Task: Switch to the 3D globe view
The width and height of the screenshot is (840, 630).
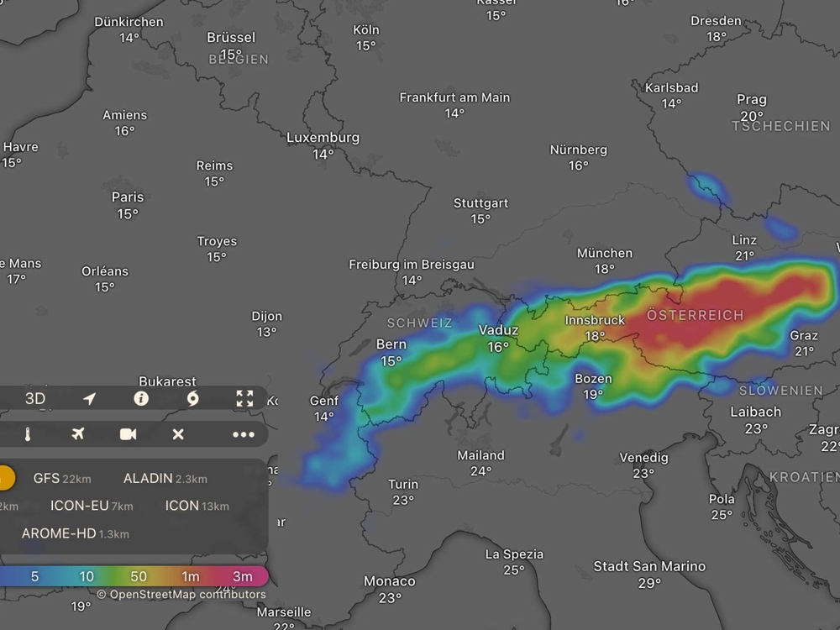Action: click(35, 398)
